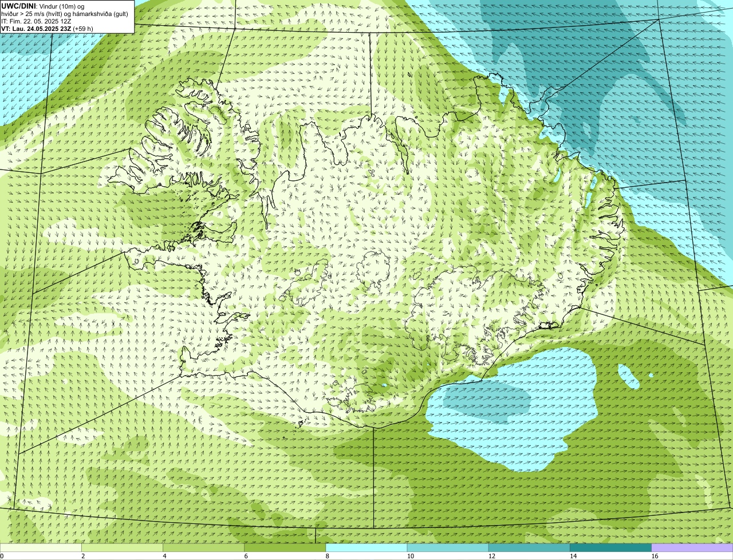Click the 'VT: Lau. 24.05.2025 23Z' line

coord(36,29)
